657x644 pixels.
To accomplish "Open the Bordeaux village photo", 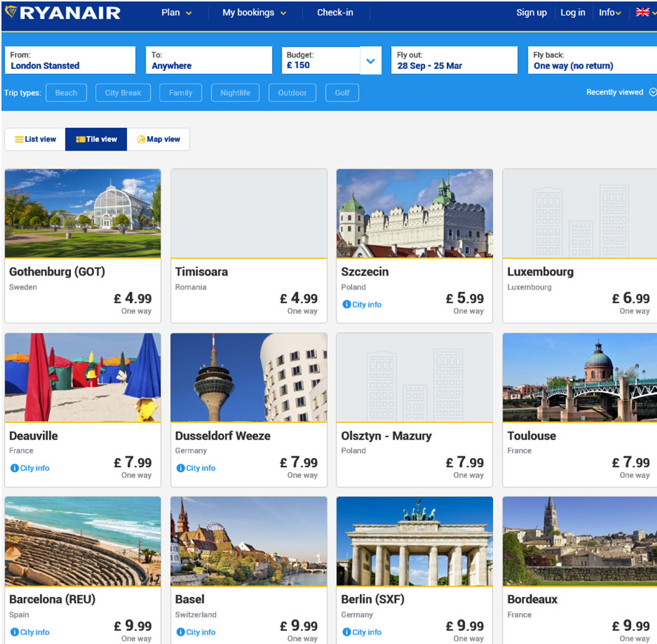I will click(580, 541).
